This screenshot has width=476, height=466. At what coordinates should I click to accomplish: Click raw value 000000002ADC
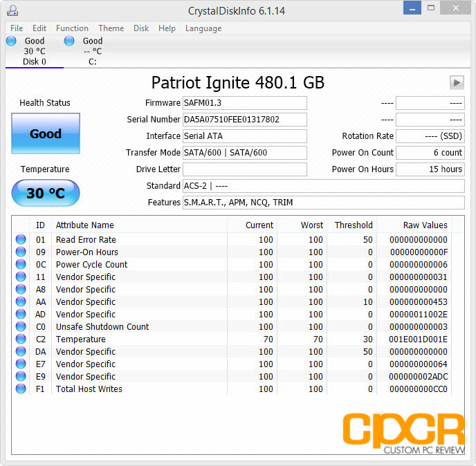418,377
